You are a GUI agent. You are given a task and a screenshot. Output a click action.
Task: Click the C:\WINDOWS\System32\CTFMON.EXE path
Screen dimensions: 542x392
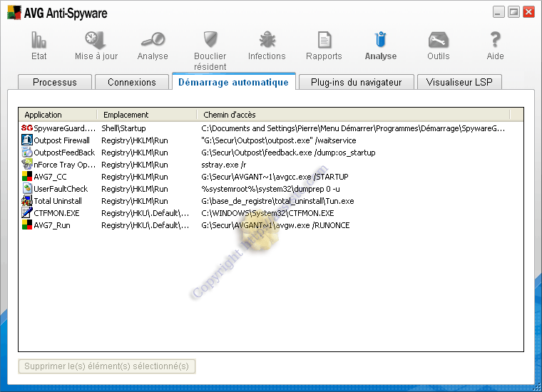[x=267, y=213]
